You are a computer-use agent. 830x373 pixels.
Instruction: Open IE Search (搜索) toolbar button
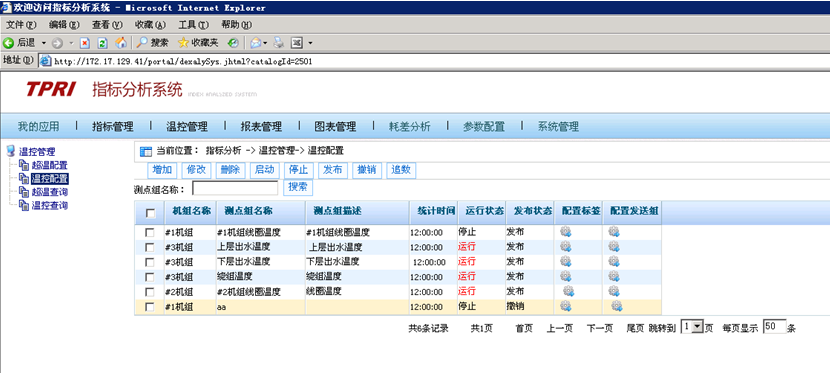(153, 43)
